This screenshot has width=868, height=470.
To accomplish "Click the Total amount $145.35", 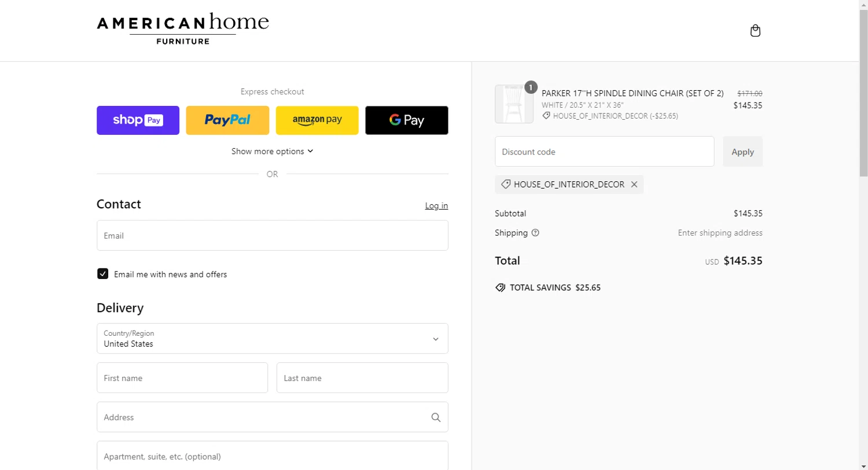I will [x=743, y=260].
